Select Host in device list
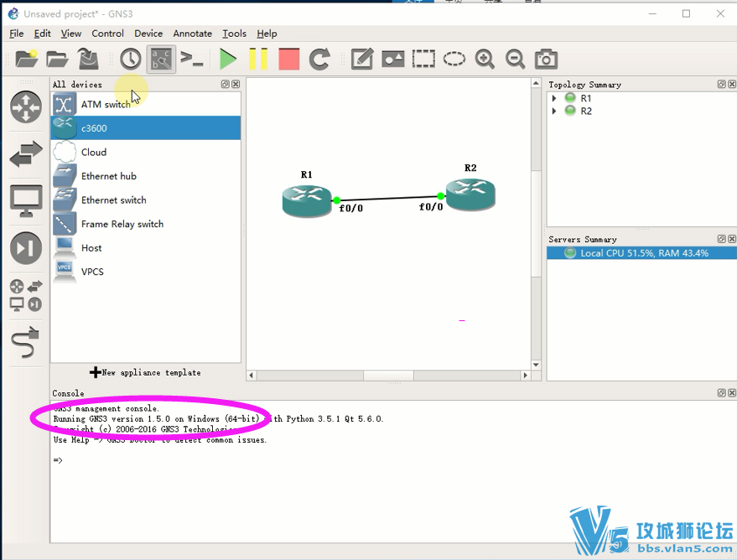Screen dimensions: 737x560 click(x=146, y=247)
